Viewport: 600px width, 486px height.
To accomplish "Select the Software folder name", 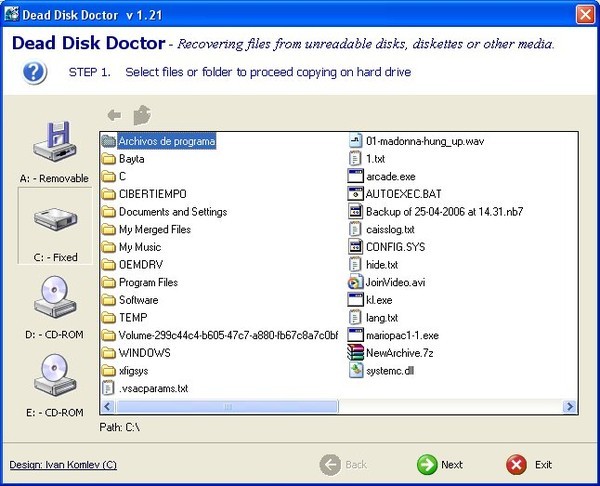I will pos(139,300).
